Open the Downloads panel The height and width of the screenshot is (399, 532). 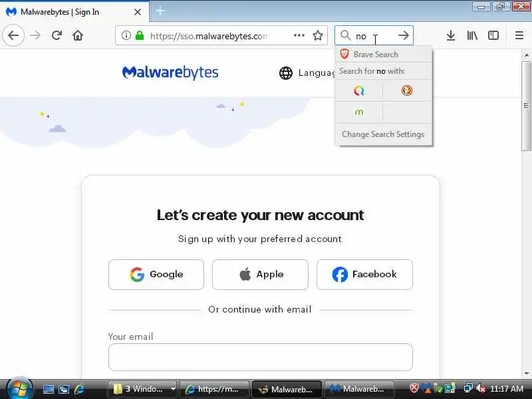click(x=451, y=35)
